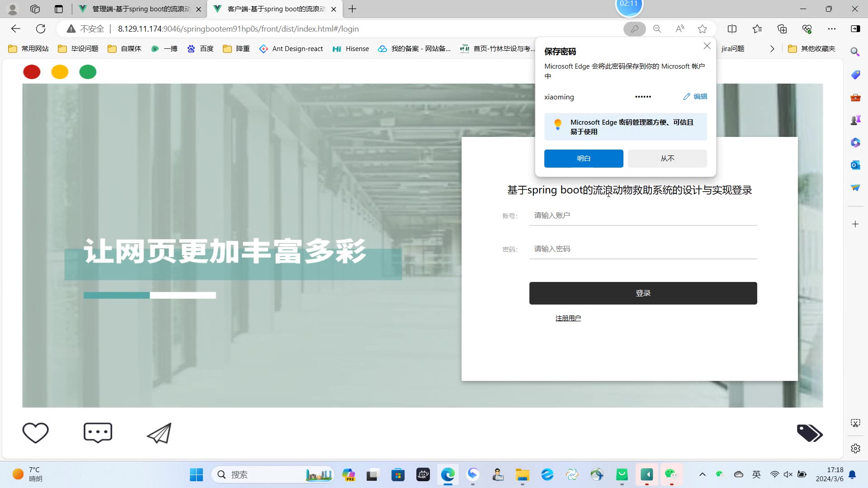Click the address bar URL
The width and height of the screenshot is (868, 488).
coord(238,29)
